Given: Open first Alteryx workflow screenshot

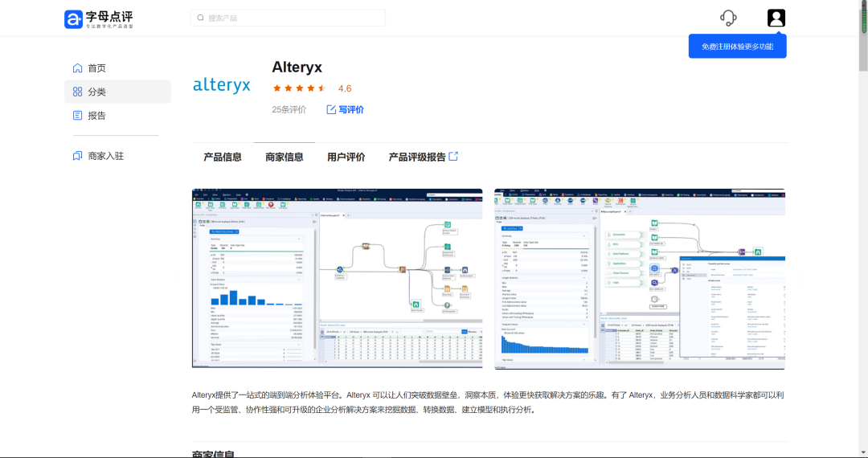Looking at the screenshot, I should 337,278.
